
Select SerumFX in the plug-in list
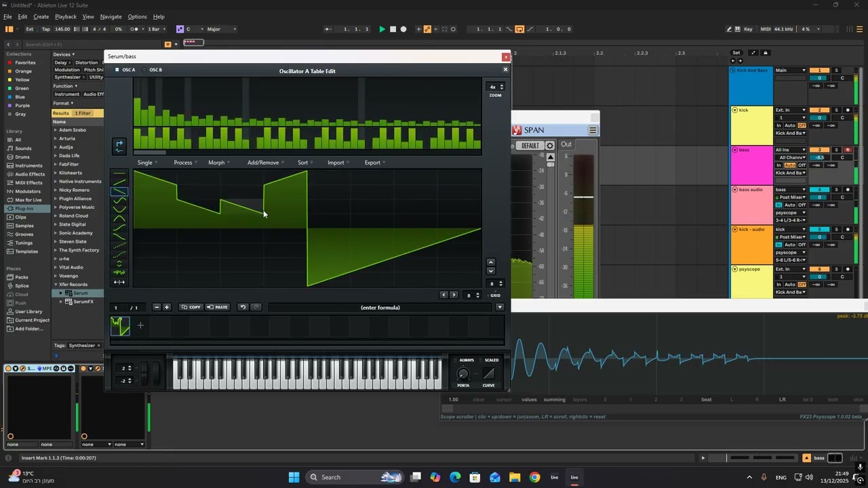83,302
